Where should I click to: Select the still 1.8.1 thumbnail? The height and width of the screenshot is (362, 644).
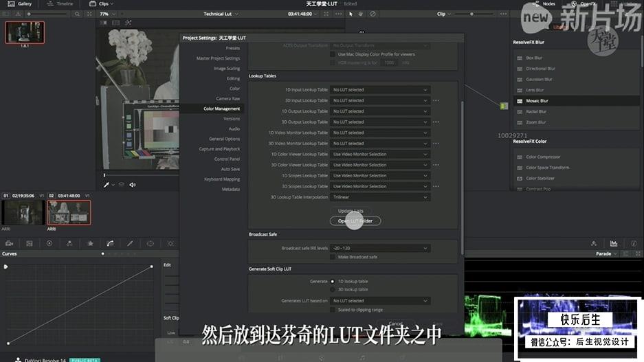pos(25,32)
